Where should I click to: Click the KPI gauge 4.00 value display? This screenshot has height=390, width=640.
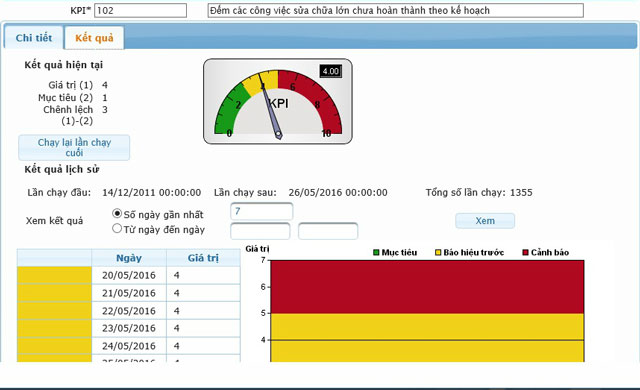(330, 71)
